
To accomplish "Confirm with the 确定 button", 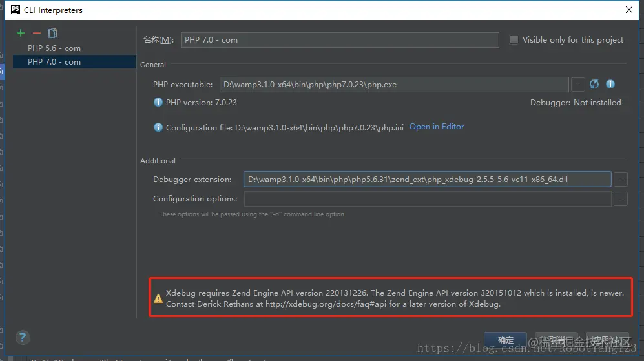I will (x=505, y=340).
